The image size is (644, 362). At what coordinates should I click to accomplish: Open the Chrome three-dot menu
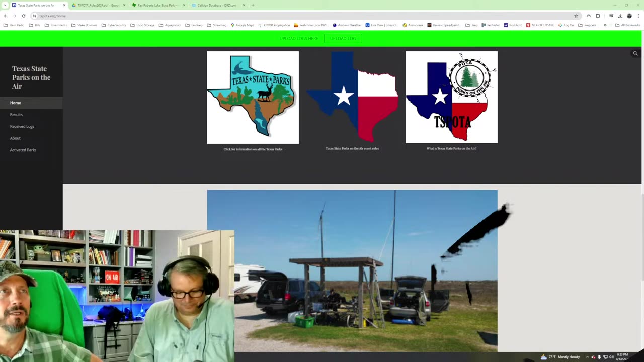[x=638, y=16]
